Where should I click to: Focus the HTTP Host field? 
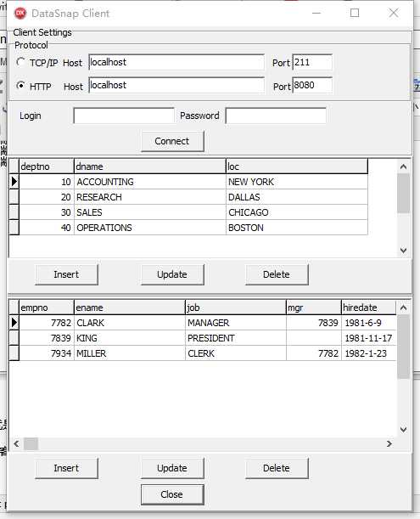[x=176, y=86]
